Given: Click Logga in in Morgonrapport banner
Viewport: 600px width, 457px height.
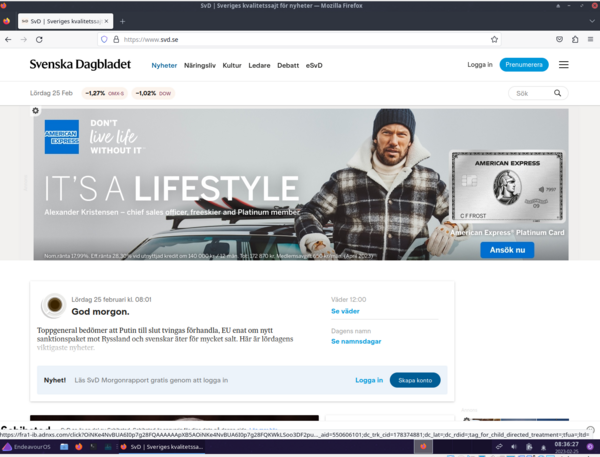Looking at the screenshot, I should [x=369, y=380].
